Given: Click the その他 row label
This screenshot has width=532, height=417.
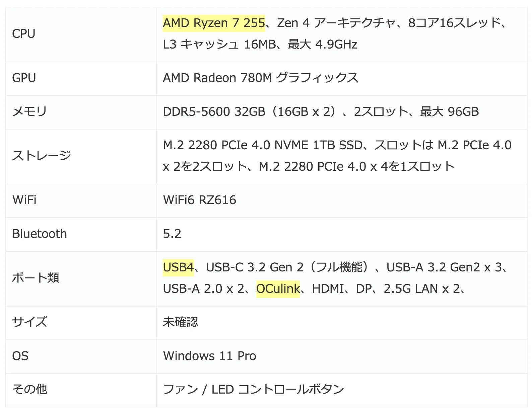Looking at the screenshot, I should pyautogui.click(x=29, y=389).
